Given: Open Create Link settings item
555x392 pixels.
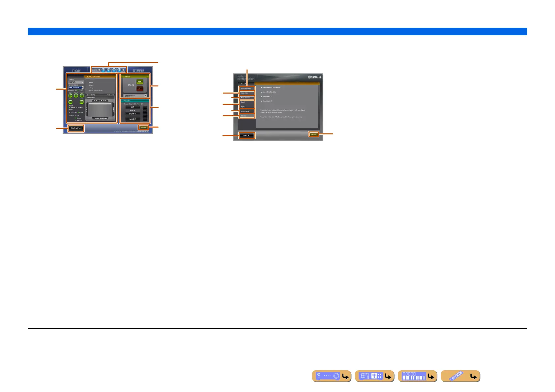Looking at the screenshot, I should tap(247, 111).
